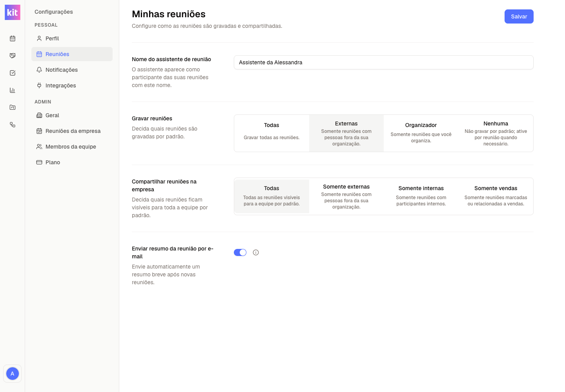Open Perfil settings page

click(72, 38)
